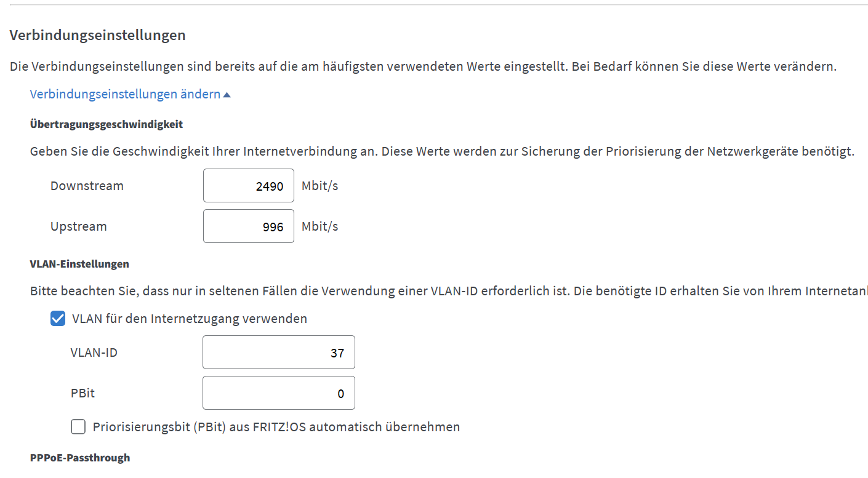Uncheck VLAN für den Internetzugang verwenden checkbox
Screen dimensions: 868x478
pos(58,319)
